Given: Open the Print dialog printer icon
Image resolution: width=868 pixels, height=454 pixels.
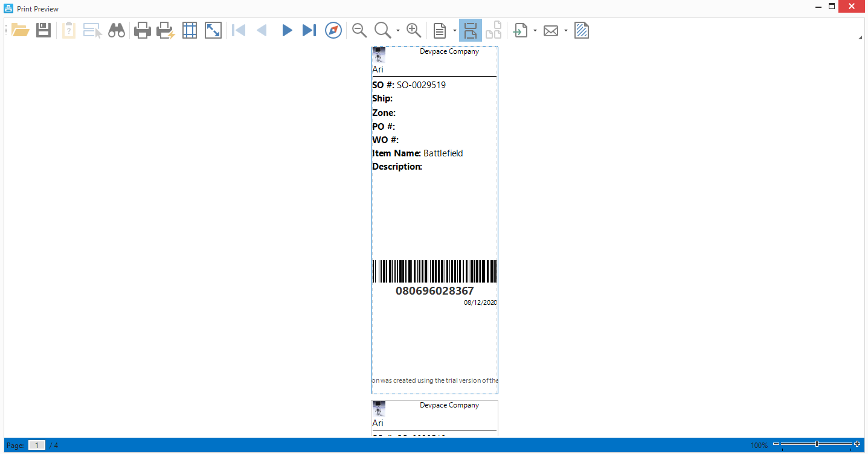Looking at the screenshot, I should [x=142, y=30].
